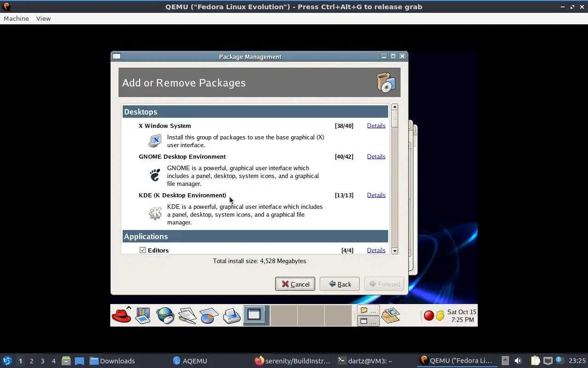Click the folder task button in guest panel
588x368 pixels.
pos(368,310)
